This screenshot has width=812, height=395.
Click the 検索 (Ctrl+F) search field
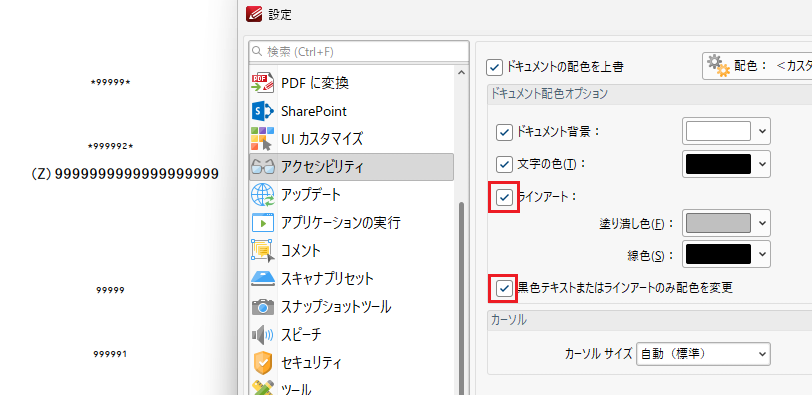[359, 52]
